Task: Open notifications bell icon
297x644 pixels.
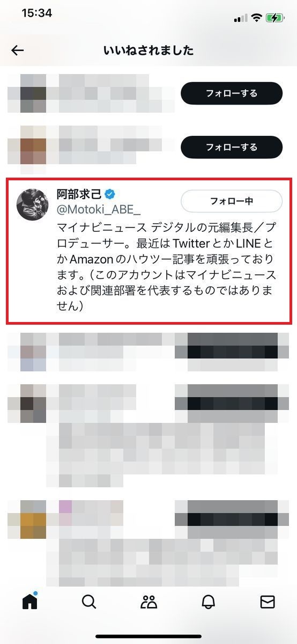Action: point(208,602)
